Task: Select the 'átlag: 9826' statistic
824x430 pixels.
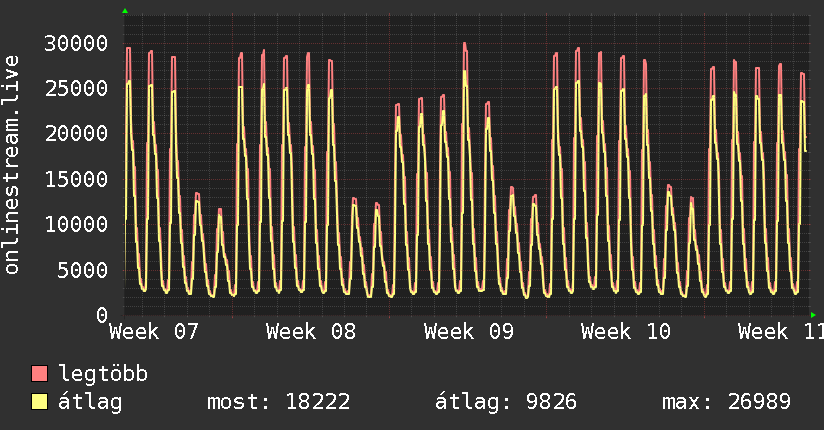Action: point(506,402)
